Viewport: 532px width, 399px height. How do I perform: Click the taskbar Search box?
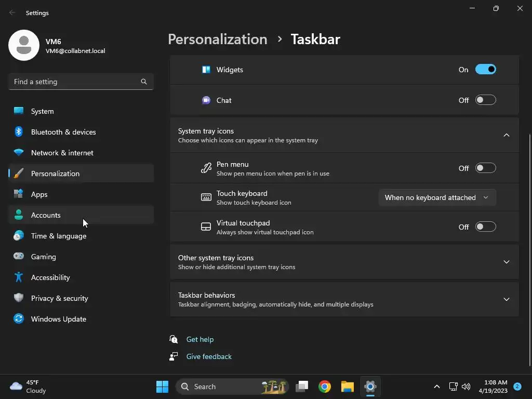(232, 387)
